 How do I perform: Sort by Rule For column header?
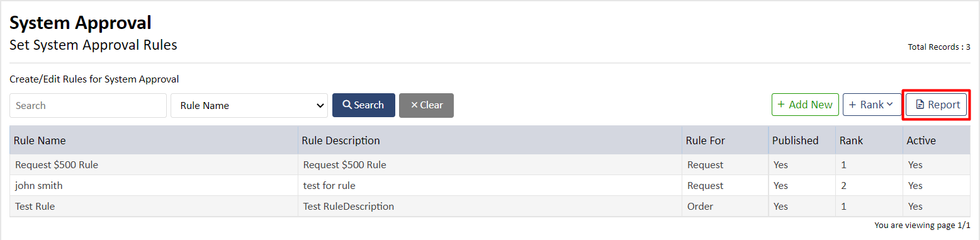705,140
